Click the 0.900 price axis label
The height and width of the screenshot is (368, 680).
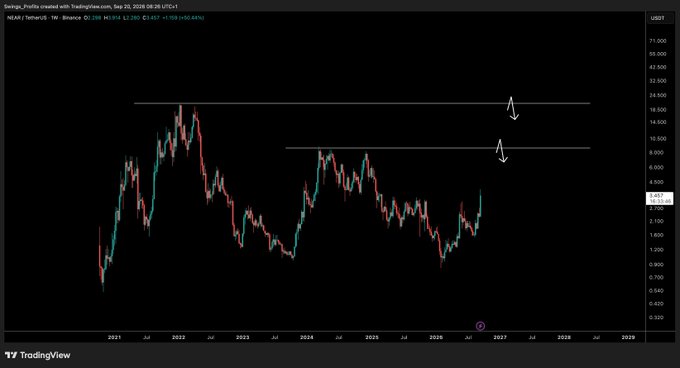pyautogui.click(x=657, y=264)
